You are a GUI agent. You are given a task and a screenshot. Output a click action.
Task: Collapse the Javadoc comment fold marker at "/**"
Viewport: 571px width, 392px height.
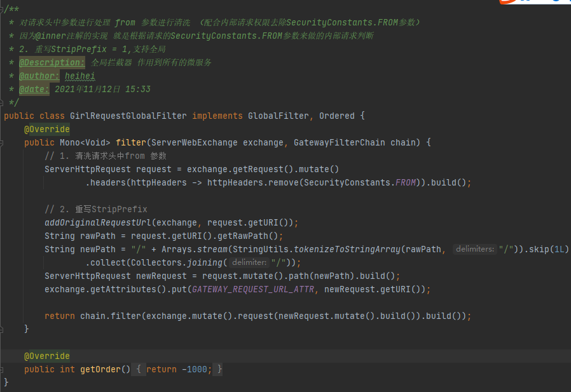click(1, 9)
